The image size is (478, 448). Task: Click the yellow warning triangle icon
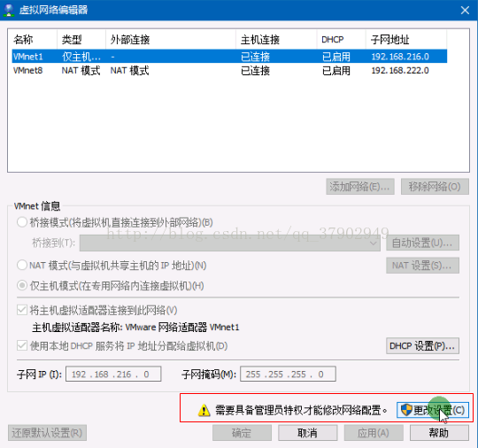coord(204,411)
